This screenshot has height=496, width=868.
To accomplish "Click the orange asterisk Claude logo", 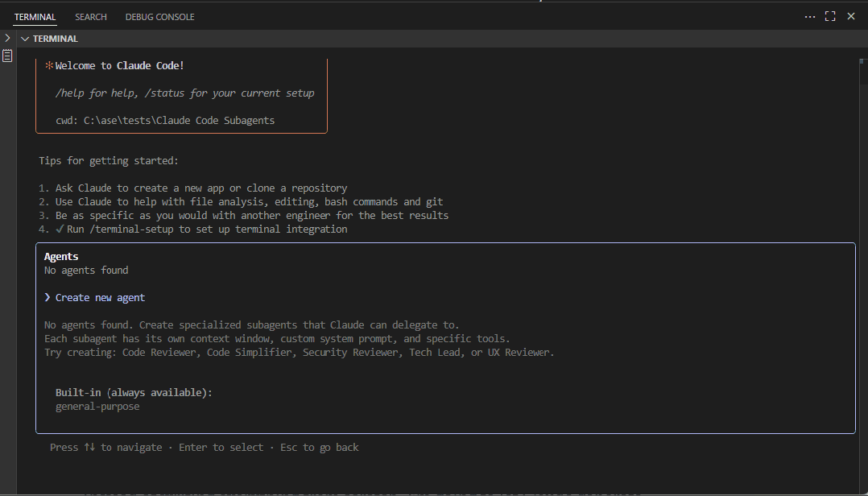I will point(49,66).
